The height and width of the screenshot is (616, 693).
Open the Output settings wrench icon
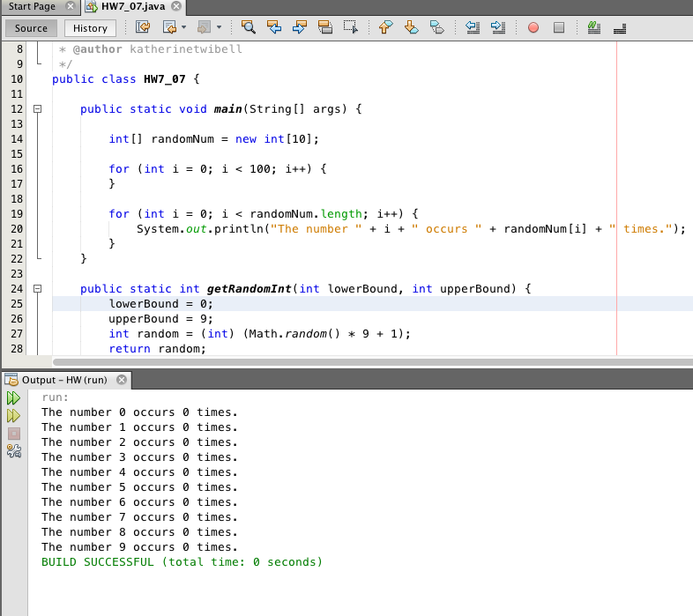click(x=13, y=450)
